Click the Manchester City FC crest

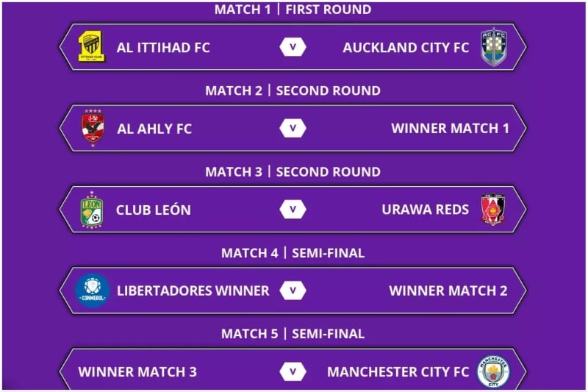pyautogui.click(x=493, y=371)
